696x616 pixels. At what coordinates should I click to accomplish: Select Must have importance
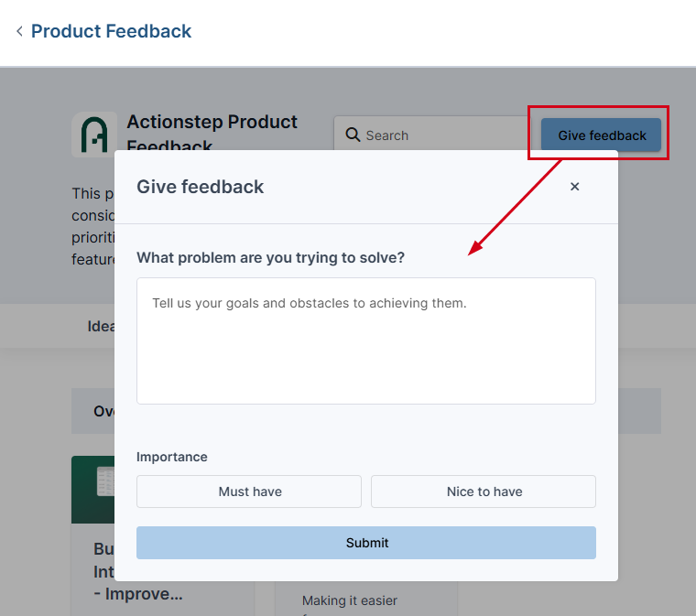tap(249, 492)
